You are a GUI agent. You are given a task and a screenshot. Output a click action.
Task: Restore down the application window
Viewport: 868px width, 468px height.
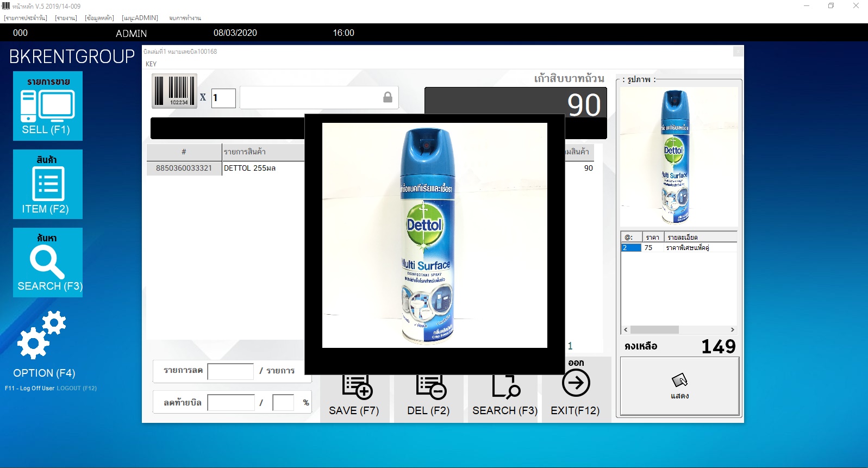tap(831, 5)
